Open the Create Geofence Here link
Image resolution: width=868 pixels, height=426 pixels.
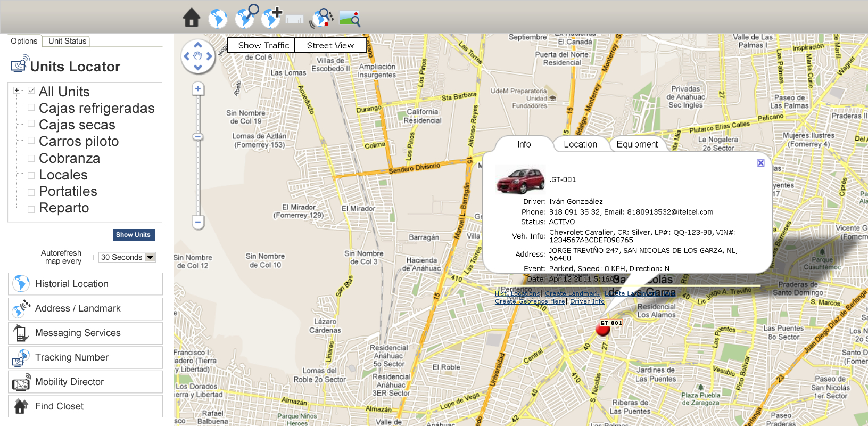[530, 301]
